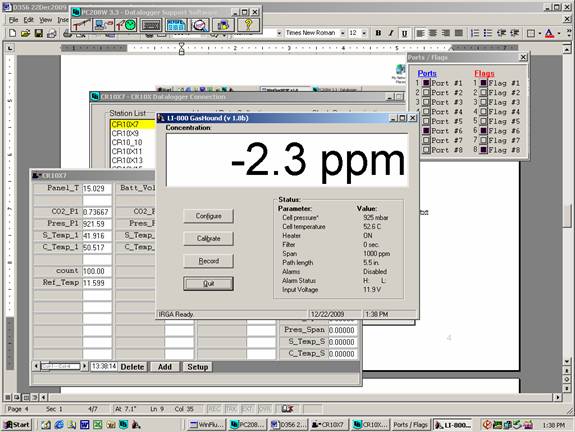Toggle Flag #7 checkbox in Ports/Flags
The height and width of the screenshot is (432, 575).
(x=484, y=140)
